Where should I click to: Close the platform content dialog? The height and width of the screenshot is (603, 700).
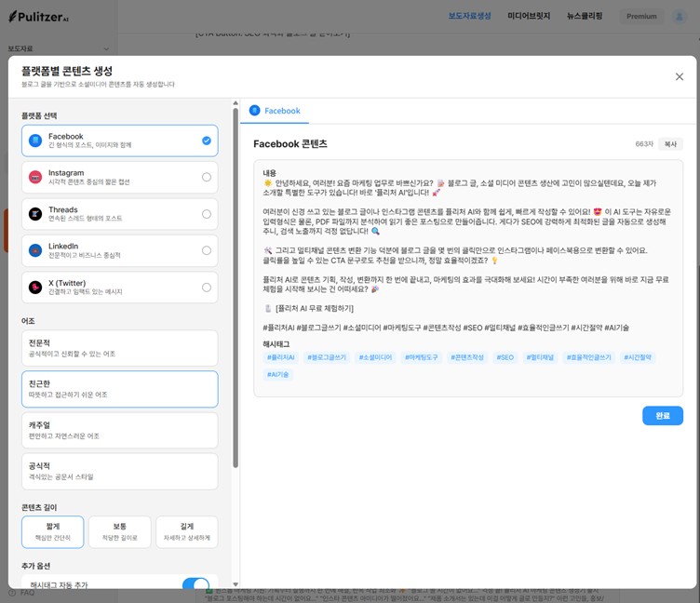(x=679, y=76)
